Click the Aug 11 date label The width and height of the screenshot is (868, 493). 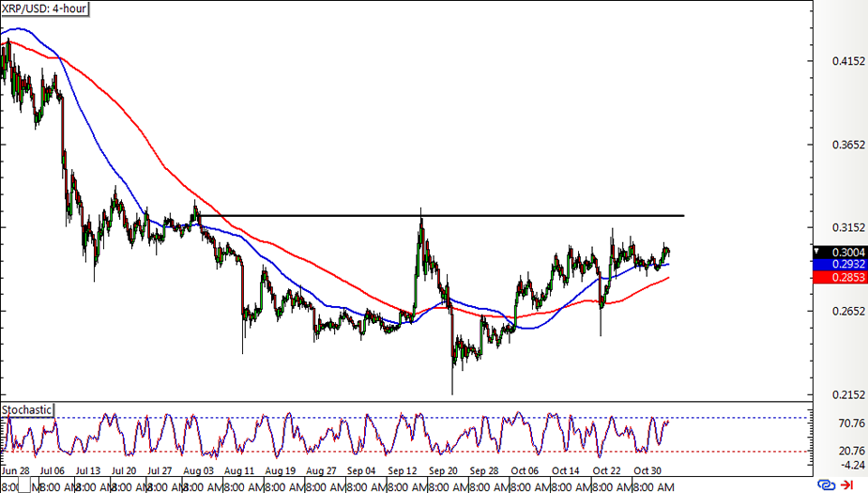tap(239, 470)
